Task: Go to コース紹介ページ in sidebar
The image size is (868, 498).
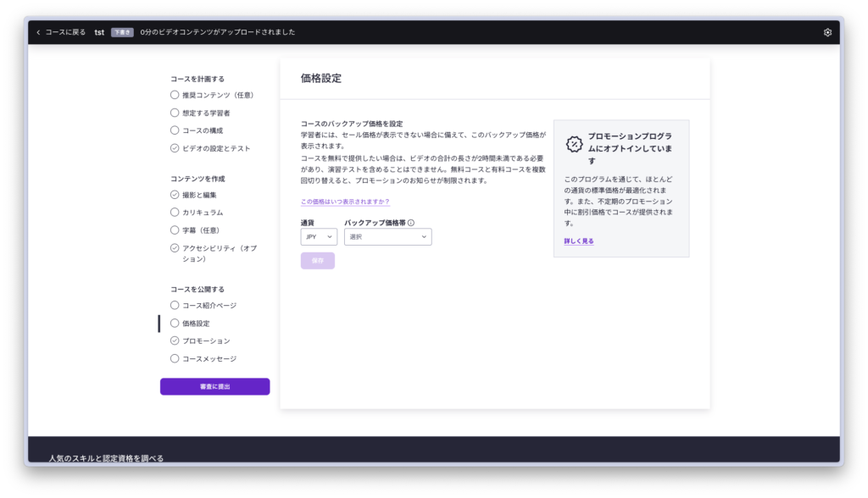Action: coord(209,305)
